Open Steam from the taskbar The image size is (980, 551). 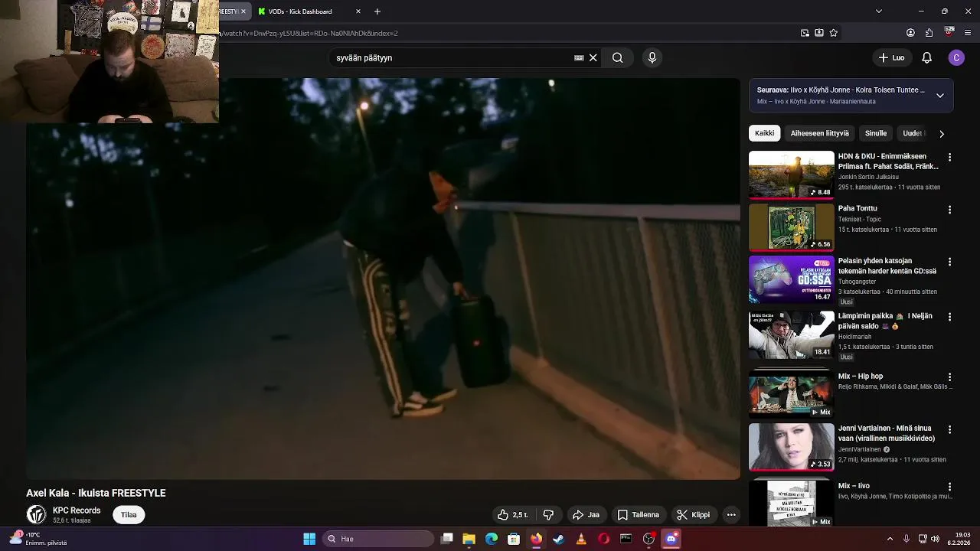559,539
